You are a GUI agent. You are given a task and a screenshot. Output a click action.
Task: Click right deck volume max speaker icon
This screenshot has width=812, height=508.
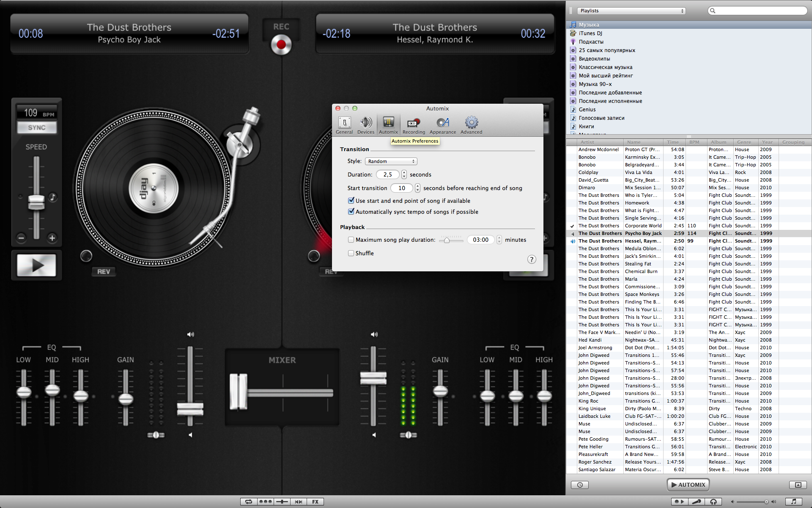coord(374,334)
